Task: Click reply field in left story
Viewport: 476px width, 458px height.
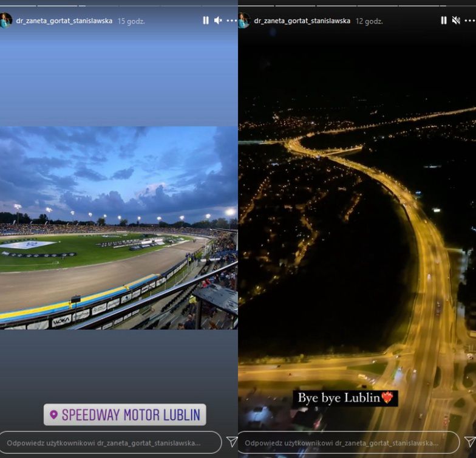Action: [x=110, y=443]
